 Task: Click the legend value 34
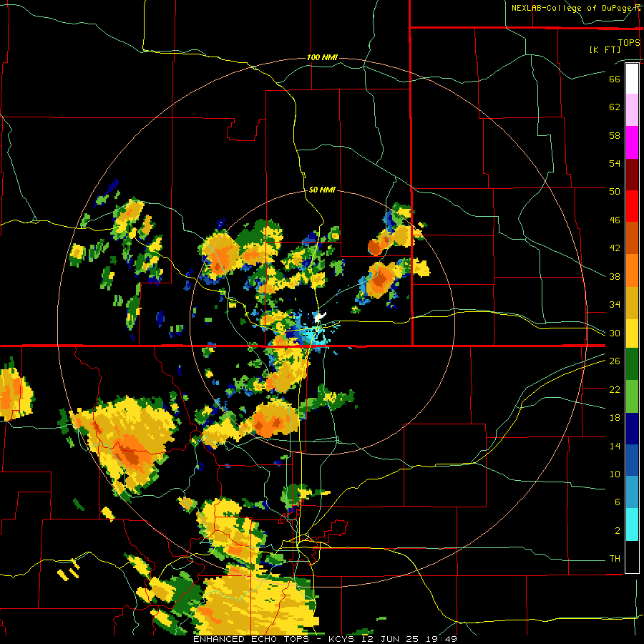pyautogui.click(x=615, y=305)
